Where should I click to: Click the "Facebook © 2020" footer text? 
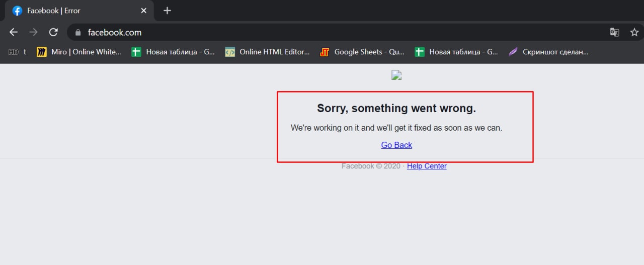coord(371,166)
